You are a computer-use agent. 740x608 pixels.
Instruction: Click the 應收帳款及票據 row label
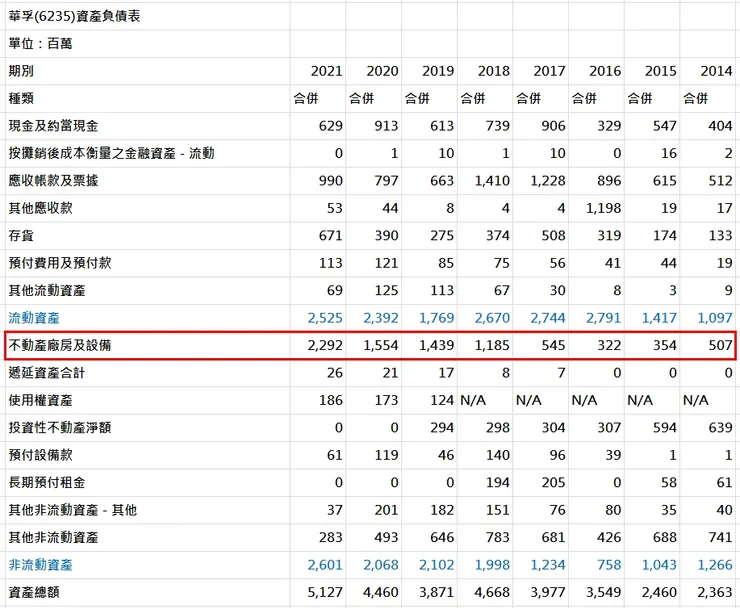53,181
